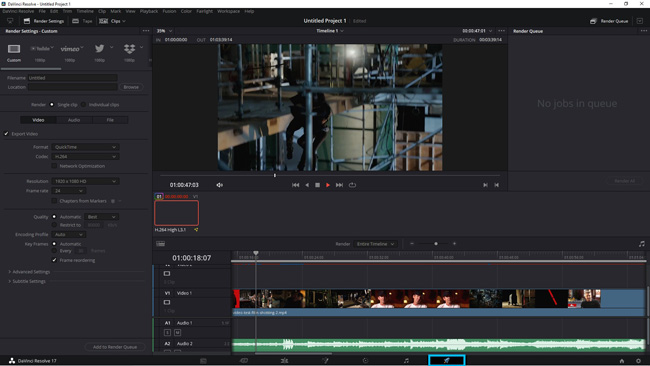The height and width of the screenshot is (366, 650).
Task: Toggle the Clips view in toolbar
Action: tap(112, 21)
